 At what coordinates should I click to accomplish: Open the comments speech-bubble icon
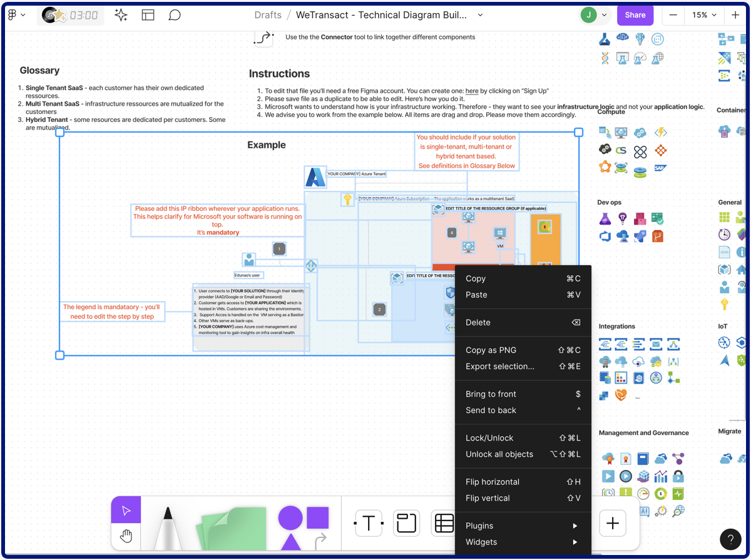tap(175, 15)
